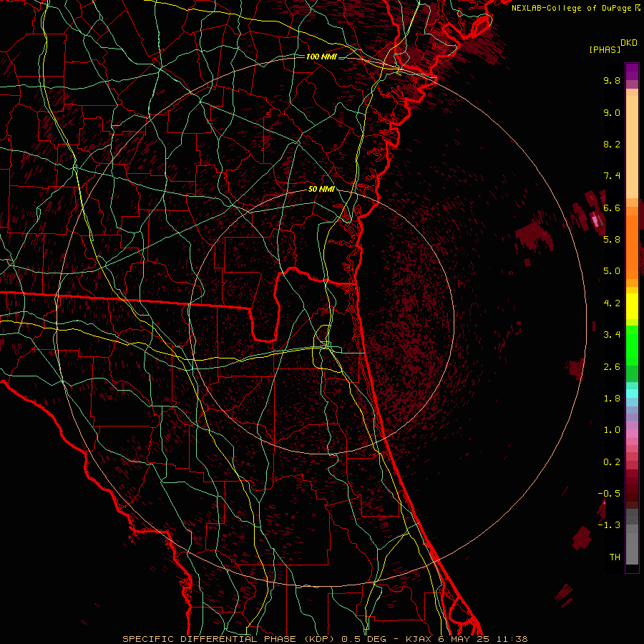Click the 4.2 scale value
Viewport: 644px width, 644px height.
(612, 303)
